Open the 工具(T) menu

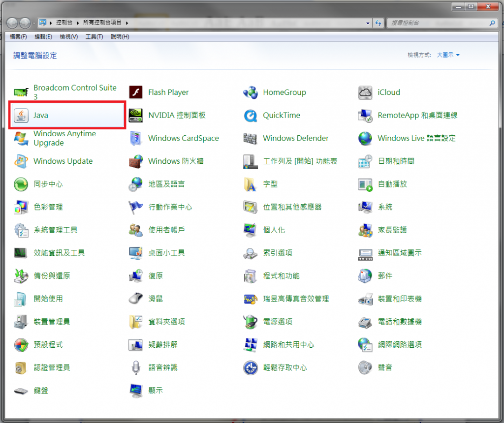pos(94,36)
